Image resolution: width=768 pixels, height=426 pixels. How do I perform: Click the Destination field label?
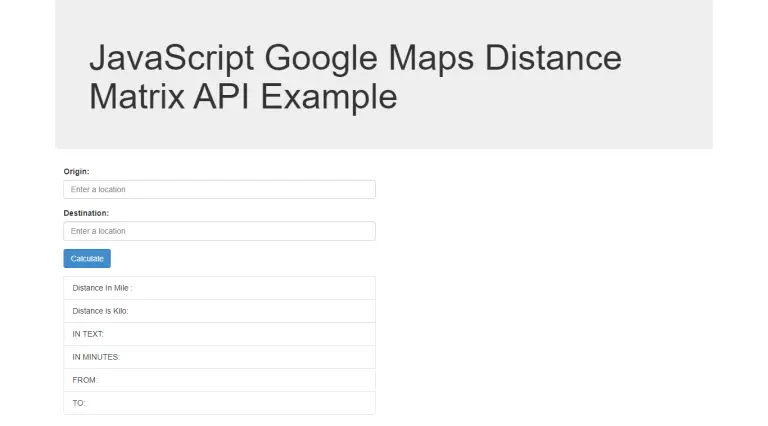86,213
